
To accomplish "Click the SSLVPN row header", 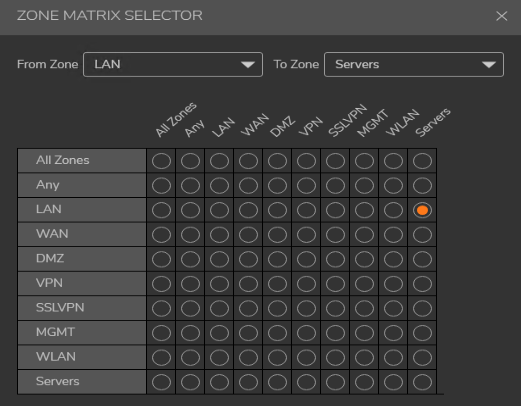I will pos(82,308).
